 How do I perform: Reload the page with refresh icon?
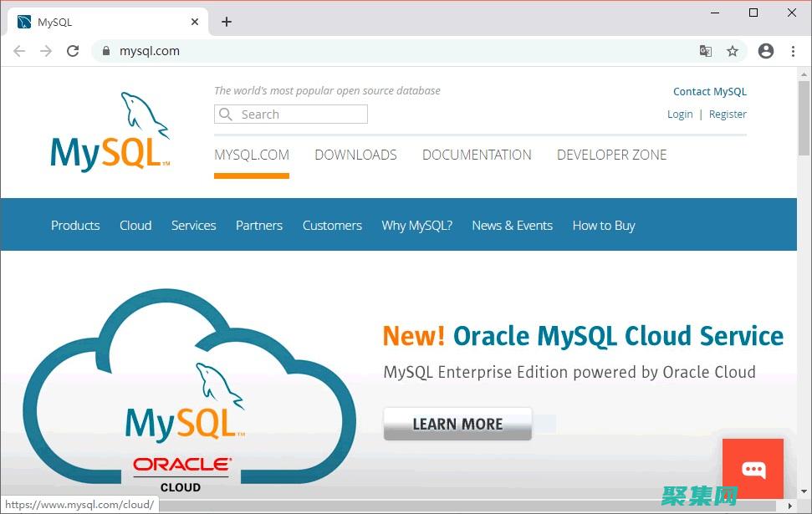73,51
